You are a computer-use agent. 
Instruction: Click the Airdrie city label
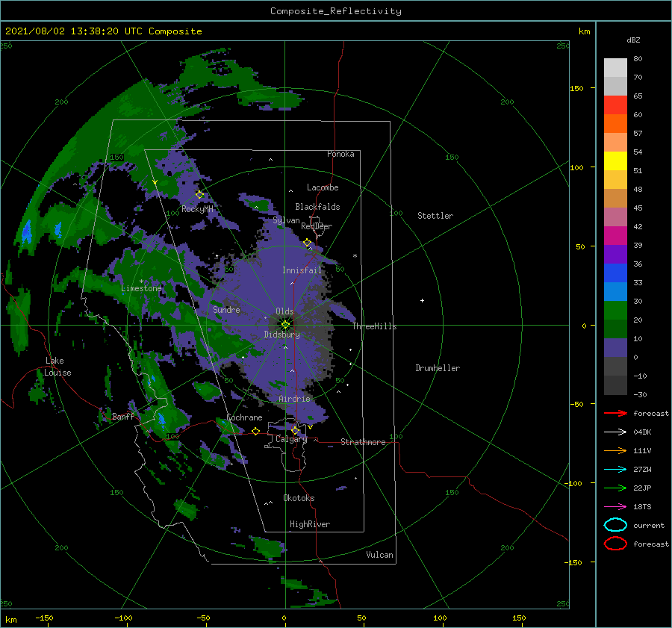[294, 399]
